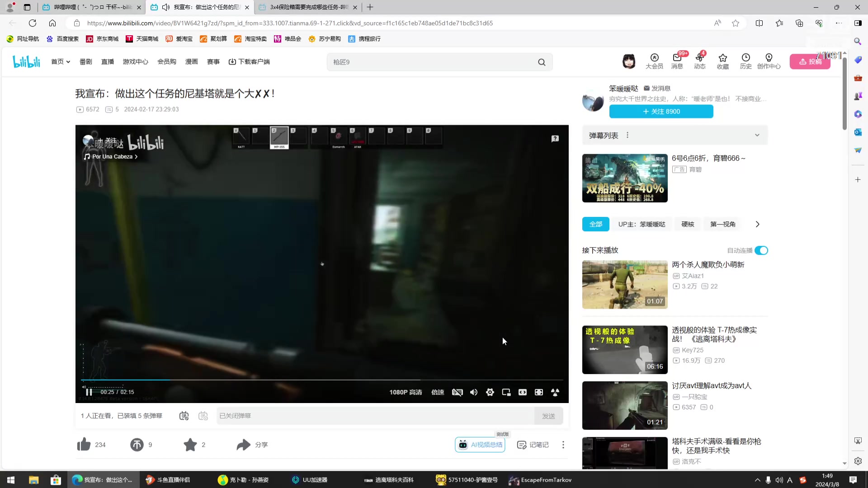The height and width of the screenshot is (488, 868).
Task: Open the video player settings gear
Action: point(490,392)
